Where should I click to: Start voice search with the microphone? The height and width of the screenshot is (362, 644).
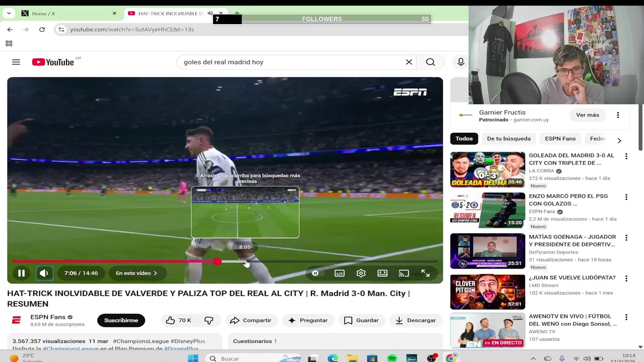tap(460, 62)
